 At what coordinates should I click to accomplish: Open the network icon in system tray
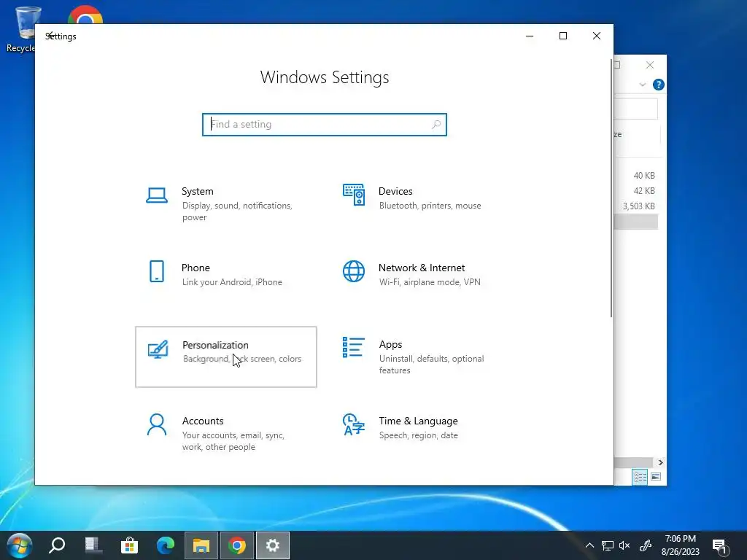click(607, 545)
